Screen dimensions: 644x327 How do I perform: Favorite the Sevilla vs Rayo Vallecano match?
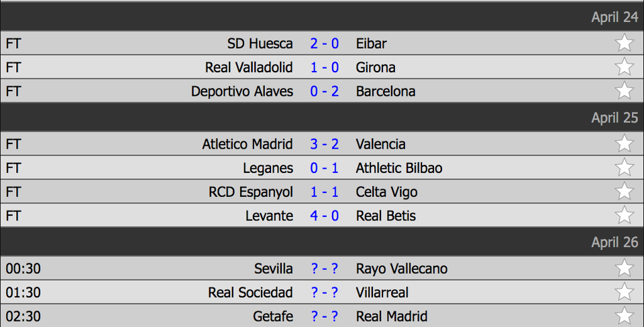[x=624, y=269]
